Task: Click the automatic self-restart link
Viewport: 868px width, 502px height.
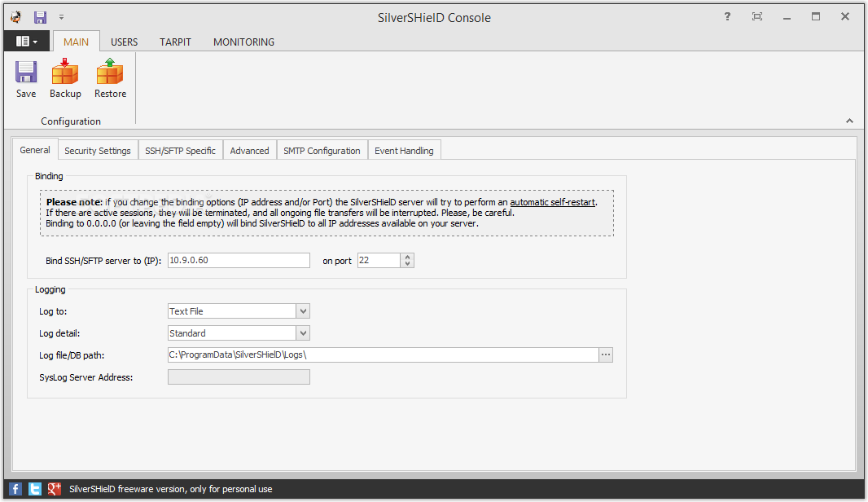Action: coord(552,202)
